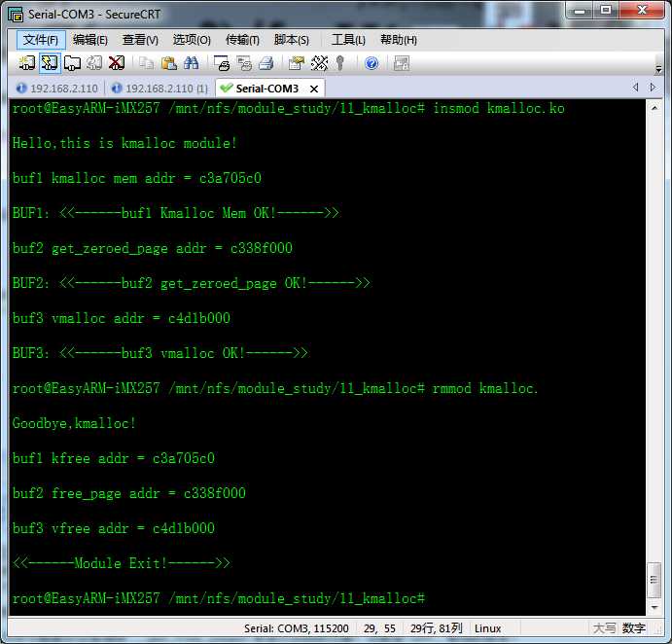Click 'Serial: COM3, 115200' in status bar
The height and width of the screenshot is (644, 672).
[297, 628]
